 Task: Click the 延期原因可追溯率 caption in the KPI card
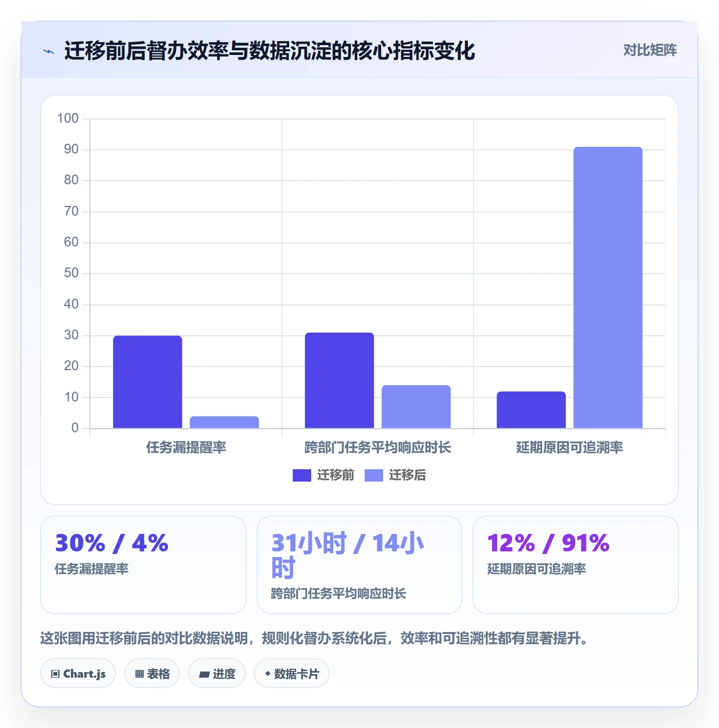tap(537, 569)
